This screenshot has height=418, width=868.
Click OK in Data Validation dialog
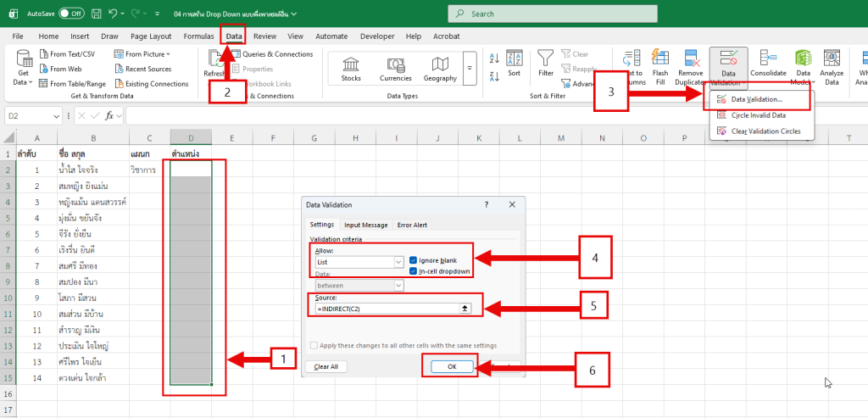coord(453,366)
